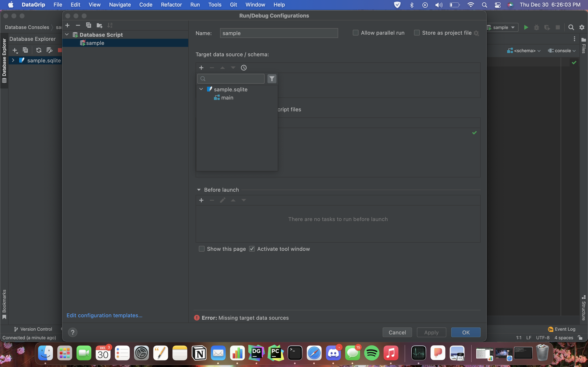Open the Git menu

233,5
